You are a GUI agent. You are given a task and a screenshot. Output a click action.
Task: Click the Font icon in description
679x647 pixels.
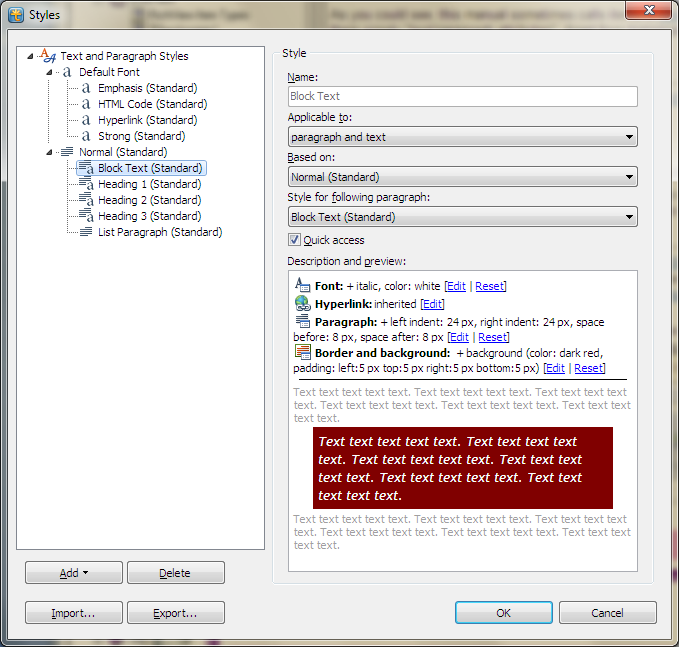click(x=302, y=286)
